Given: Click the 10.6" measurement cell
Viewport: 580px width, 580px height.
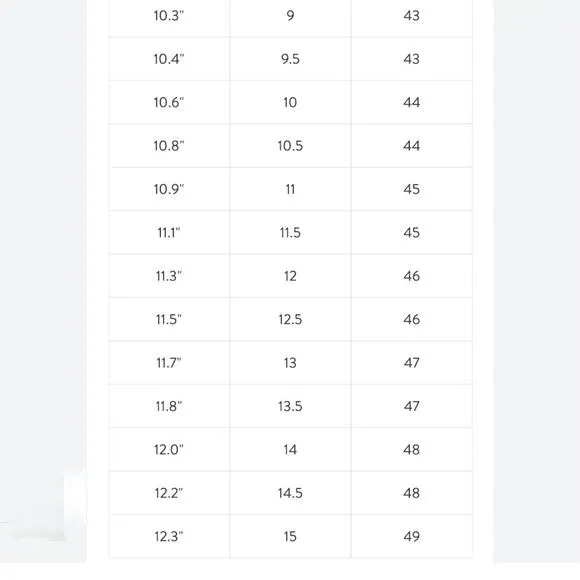Looking at the screenshot, I should click(x=169, y=102).
